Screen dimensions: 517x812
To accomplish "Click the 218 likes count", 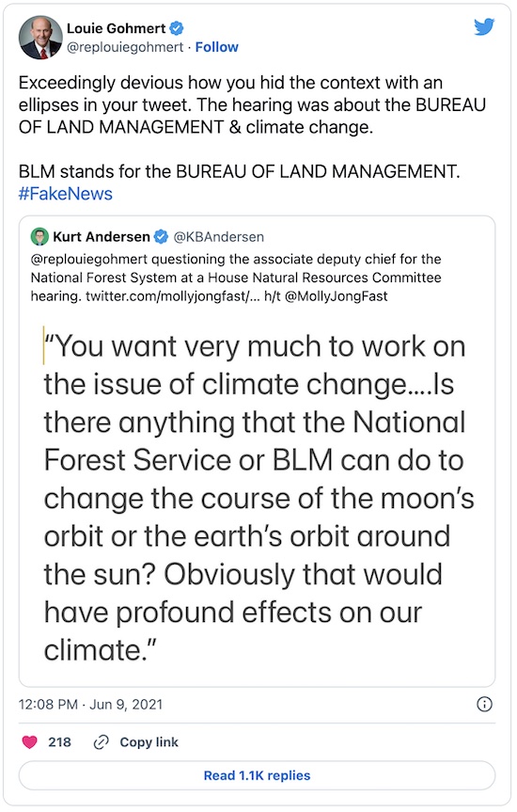I will point(59,742).
